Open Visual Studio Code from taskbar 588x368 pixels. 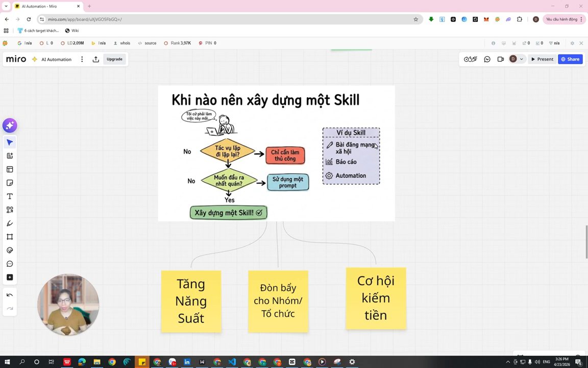pyautogui.click(x=232, y=362)
